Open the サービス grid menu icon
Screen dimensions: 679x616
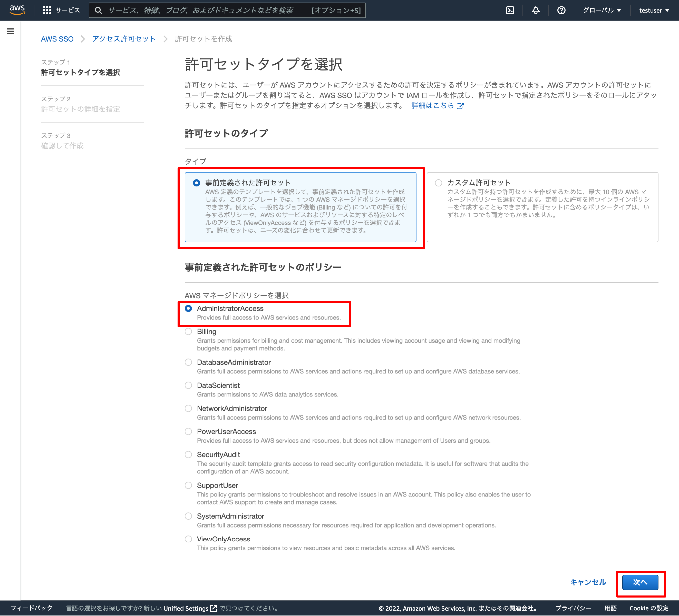(47, 11)
